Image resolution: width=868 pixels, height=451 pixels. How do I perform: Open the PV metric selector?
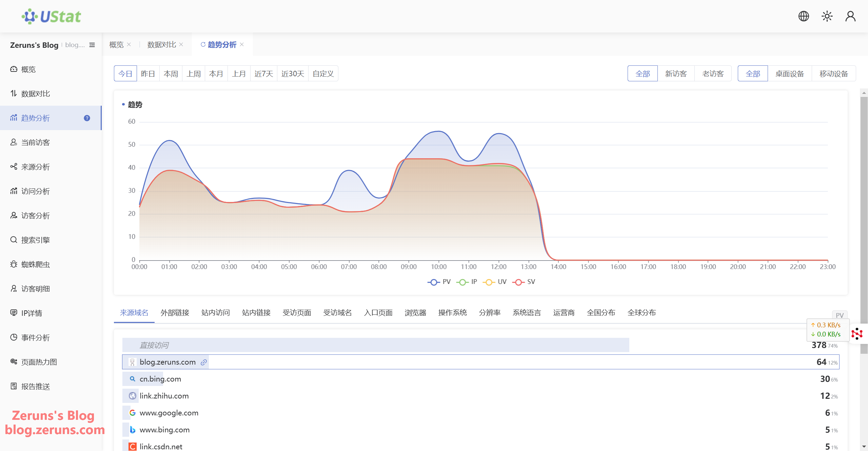coord(840,315)
